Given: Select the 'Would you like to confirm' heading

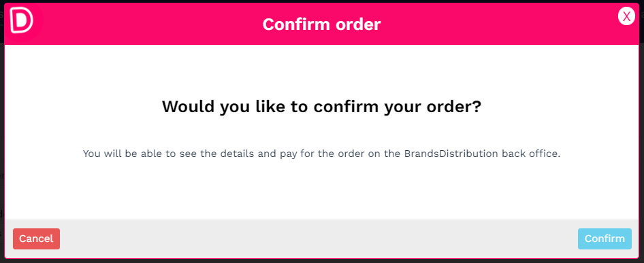Looking at the screenshot, I should 321,107.
